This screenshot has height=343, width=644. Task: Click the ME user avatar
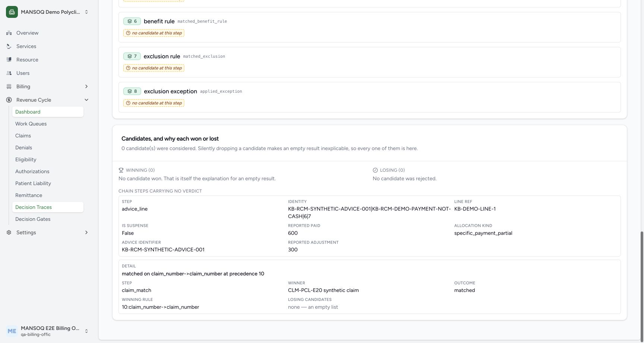(12, 331)
